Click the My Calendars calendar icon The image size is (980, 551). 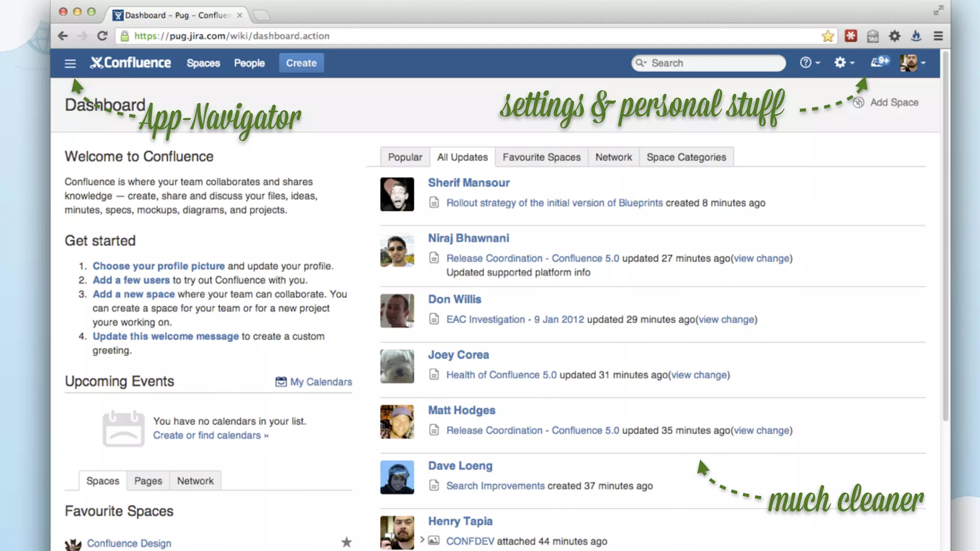(281, 381)
